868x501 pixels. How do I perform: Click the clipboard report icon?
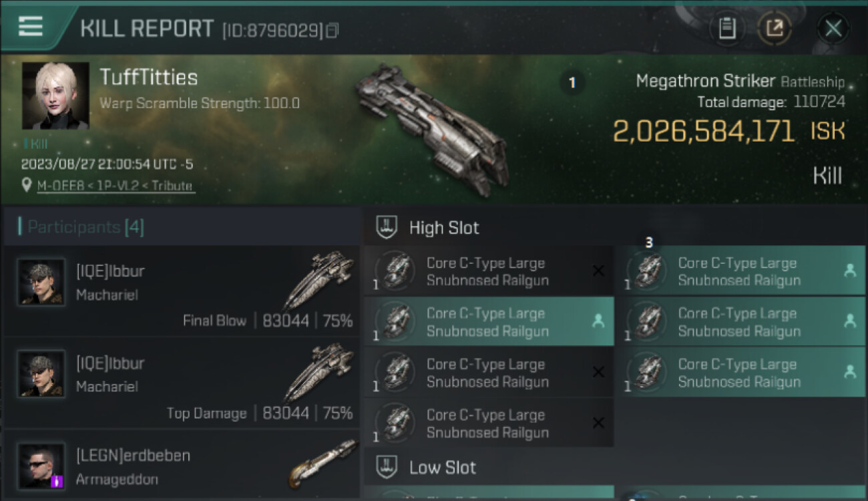tap(727, 28)
